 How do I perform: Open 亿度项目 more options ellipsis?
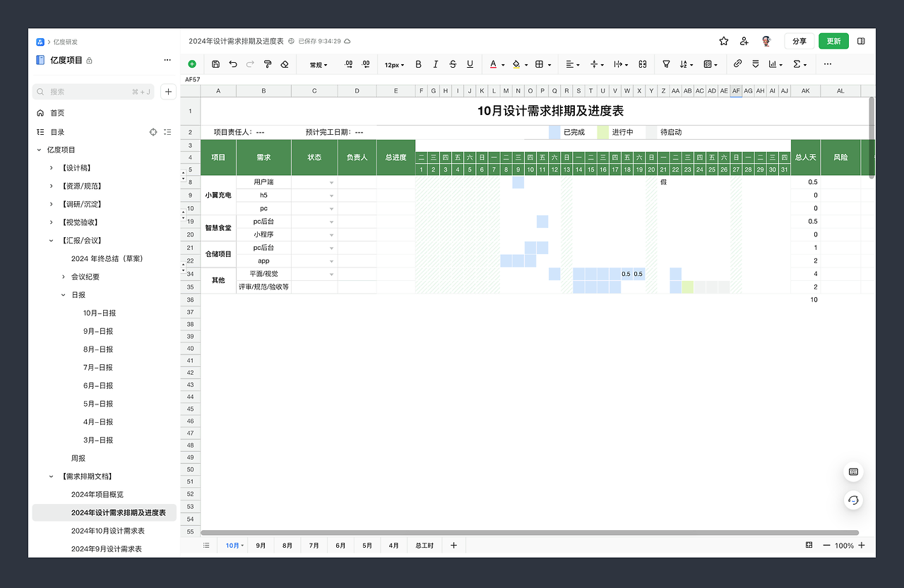pos(167,60)
